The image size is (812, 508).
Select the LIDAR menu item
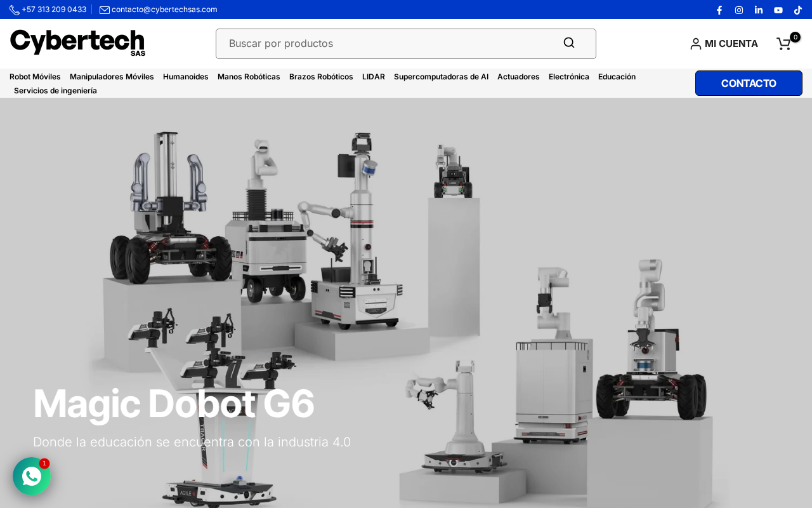pyautogui.click(x=374, y=77)
